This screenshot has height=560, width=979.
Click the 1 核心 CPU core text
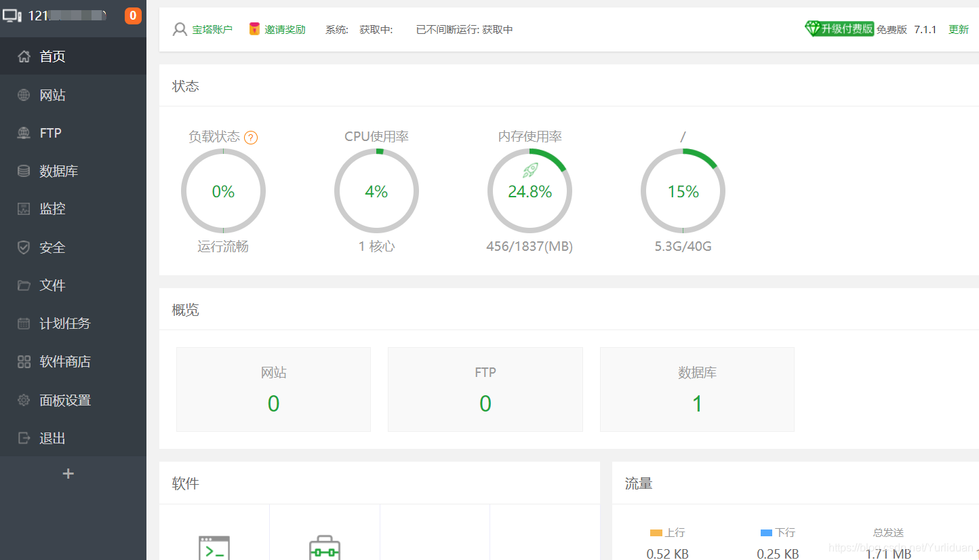pyautogui.click(x=376, y=246)
